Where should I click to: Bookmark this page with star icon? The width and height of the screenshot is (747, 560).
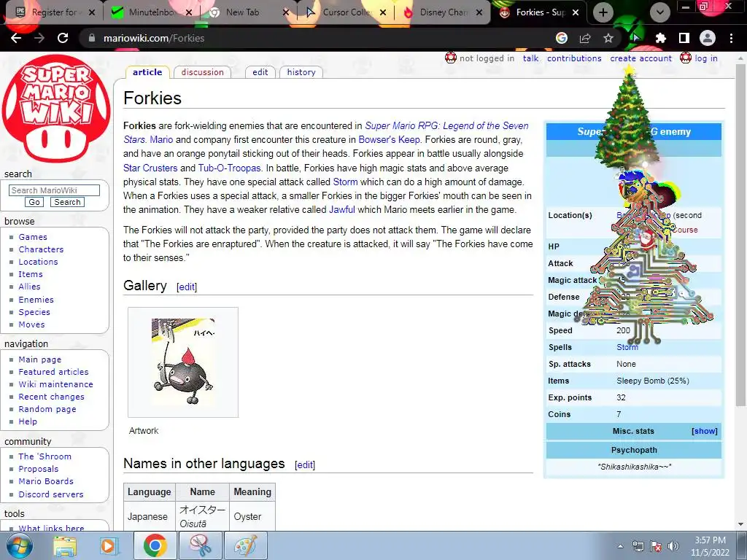[x=608, y=38]
